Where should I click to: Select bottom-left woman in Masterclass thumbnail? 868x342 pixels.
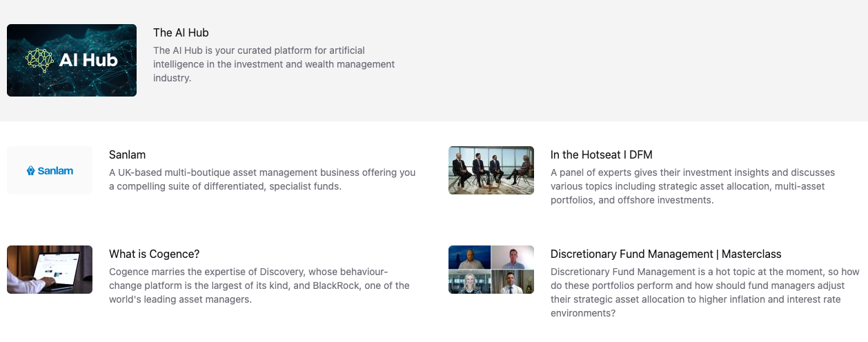click(x=469, y=282)
